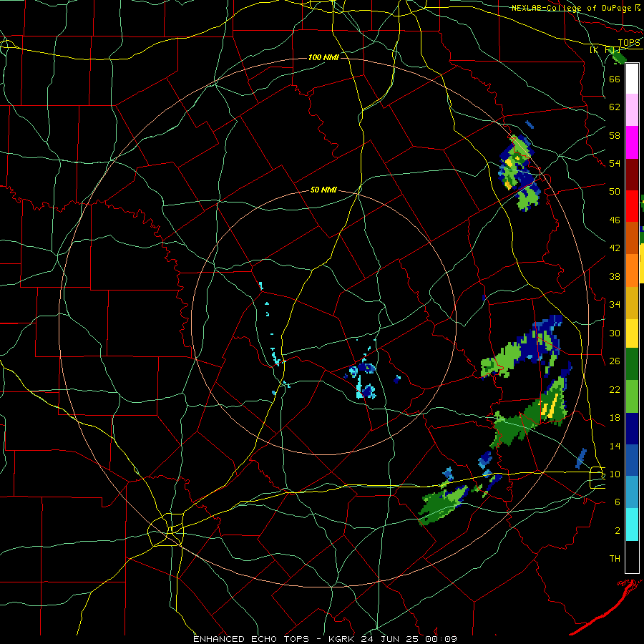This screenshot has width=644, height=644.
Task: Click the '54' legend value
Action: (615, 163)
